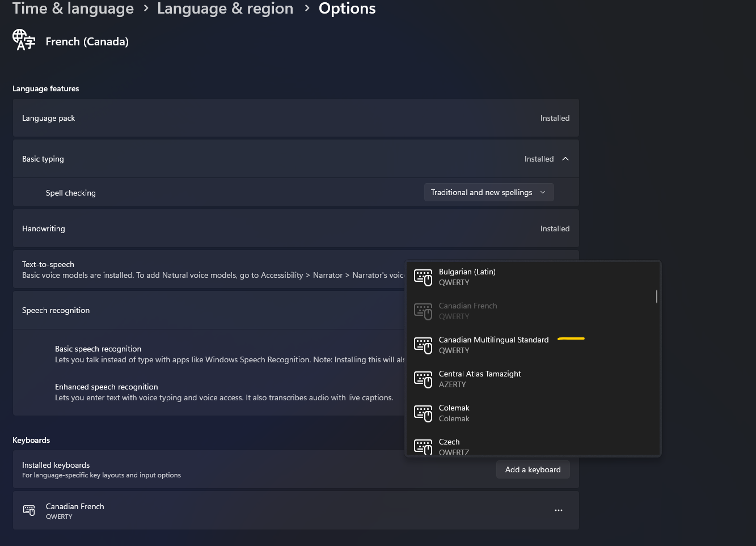Click the Enhanced speech recognition entry
Viewport: 756px width, 546px height.
[x=107, y=387]
